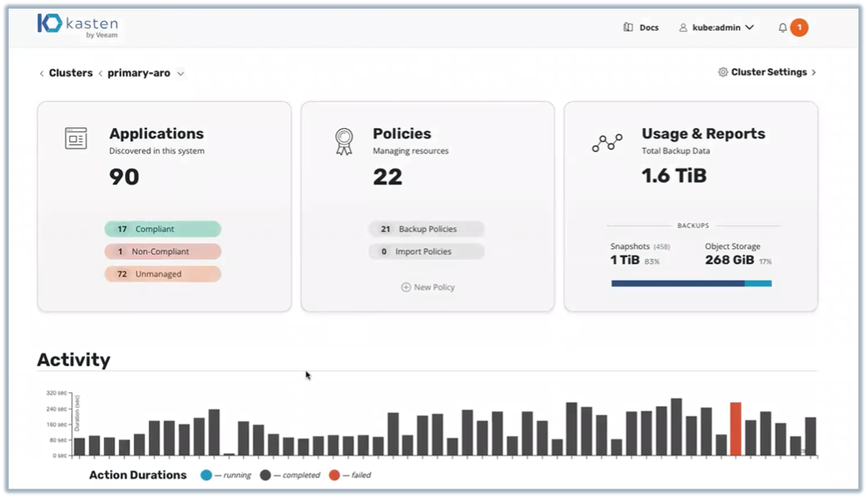Open the Docs book icon
The height and width of the screenshot is (499, 868).
(627, 28)
